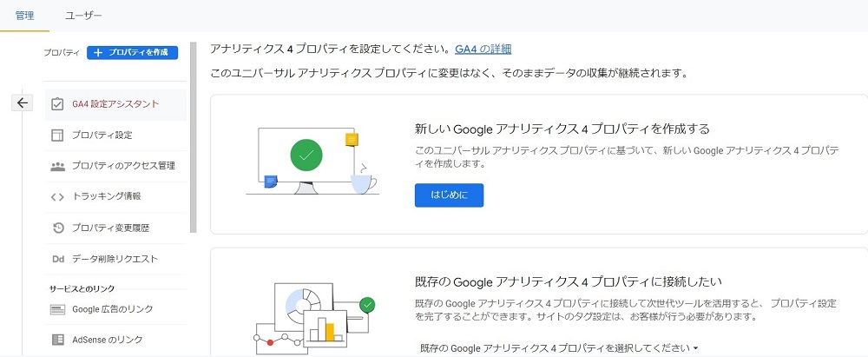Image resolution: width=868 pixels, height=357 pixels.
Task: Click the プロパティ設定 layout icon
Action: click(57, 136)
